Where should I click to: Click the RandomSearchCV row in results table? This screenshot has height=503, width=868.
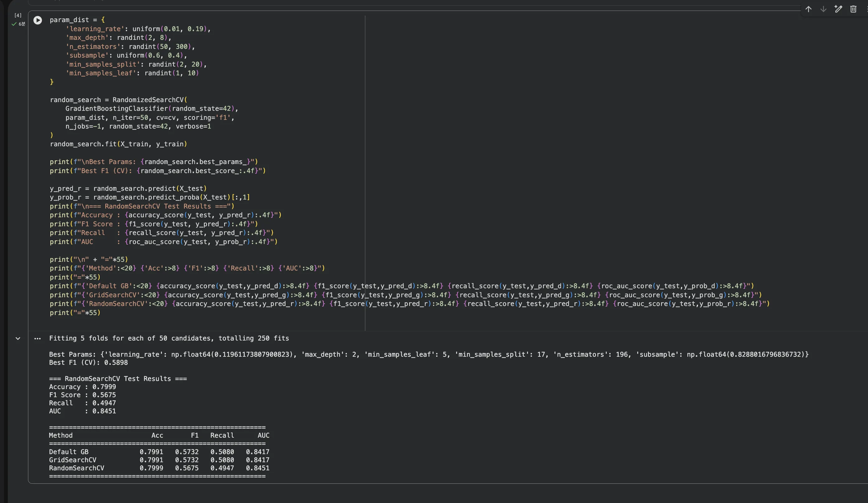(x=158, y=468)
